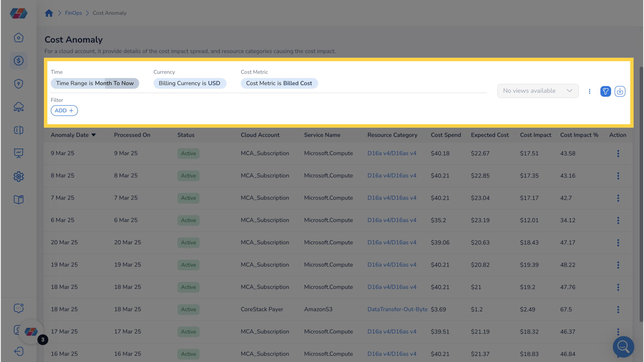Sort by Processed On column header

(x=132, y=135)
